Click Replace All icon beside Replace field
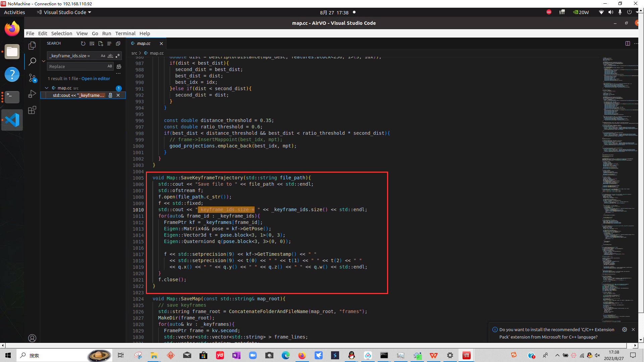 click(x=119, y=66)
